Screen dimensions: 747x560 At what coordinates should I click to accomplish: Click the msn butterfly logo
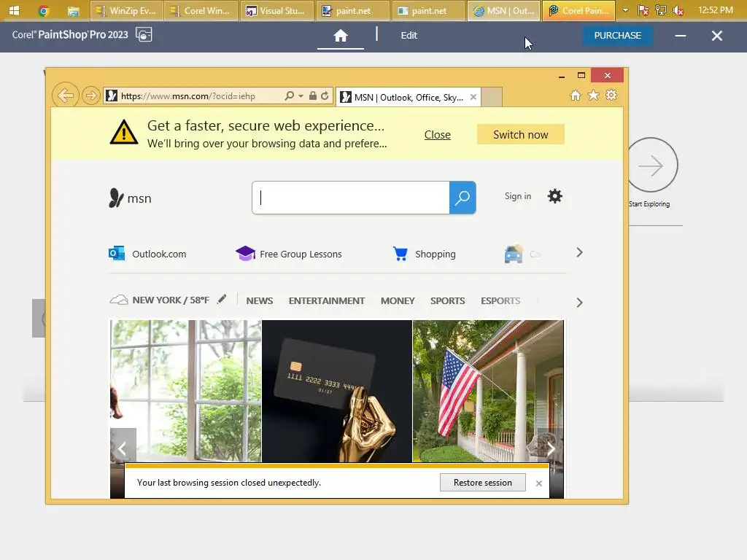pos(130,198)
